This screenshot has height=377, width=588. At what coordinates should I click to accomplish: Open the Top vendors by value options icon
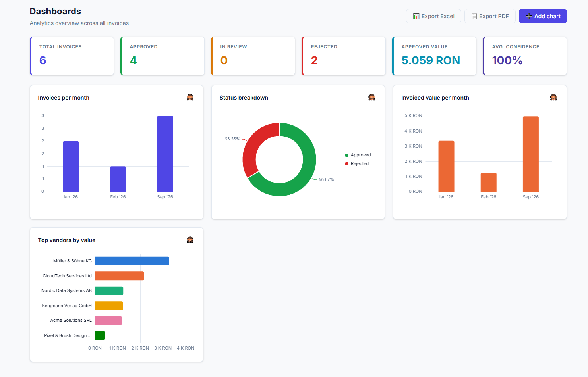point(190,240)
